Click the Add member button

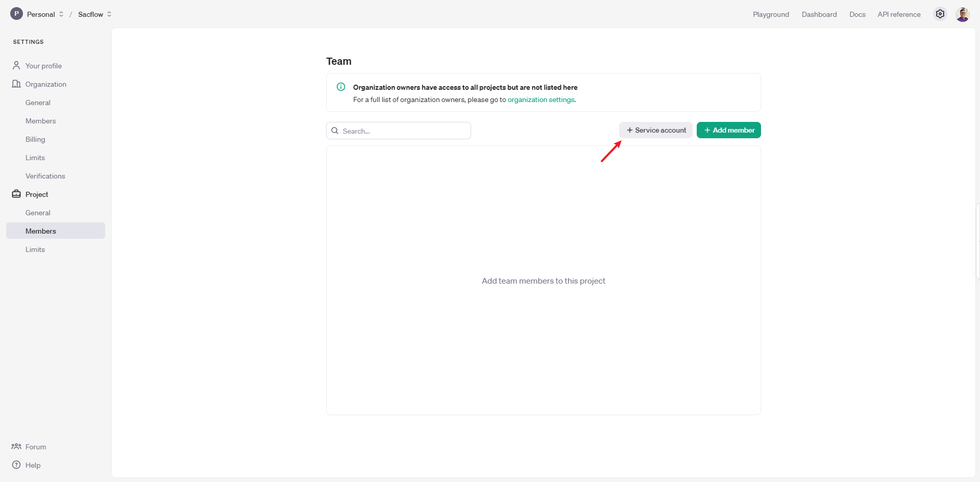pos(728,130)
